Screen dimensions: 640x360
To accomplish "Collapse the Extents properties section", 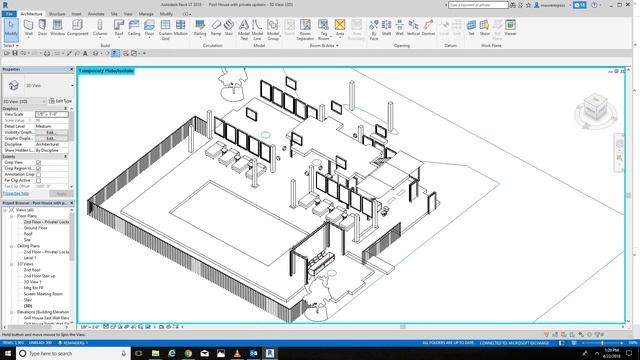I will (x=66, y=156).
